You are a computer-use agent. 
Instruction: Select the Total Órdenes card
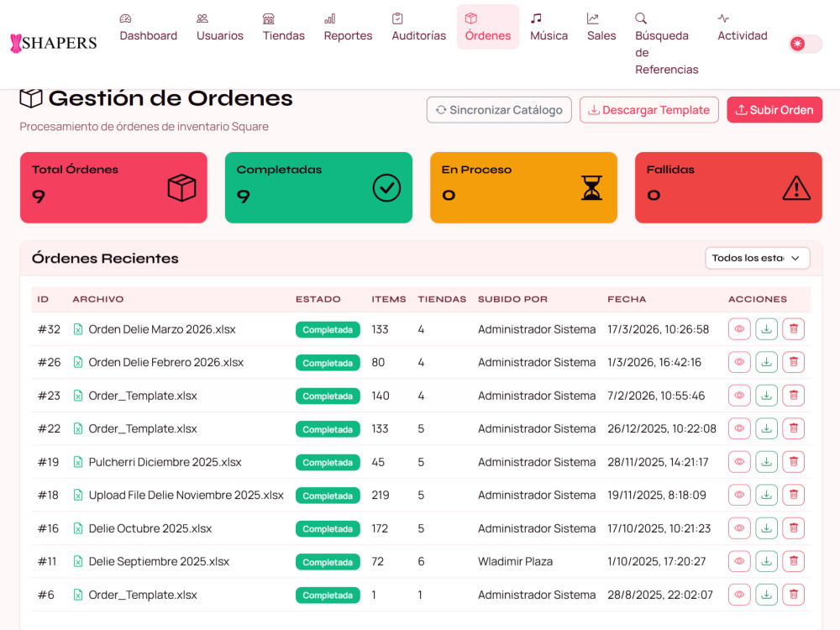coord(113,187)
